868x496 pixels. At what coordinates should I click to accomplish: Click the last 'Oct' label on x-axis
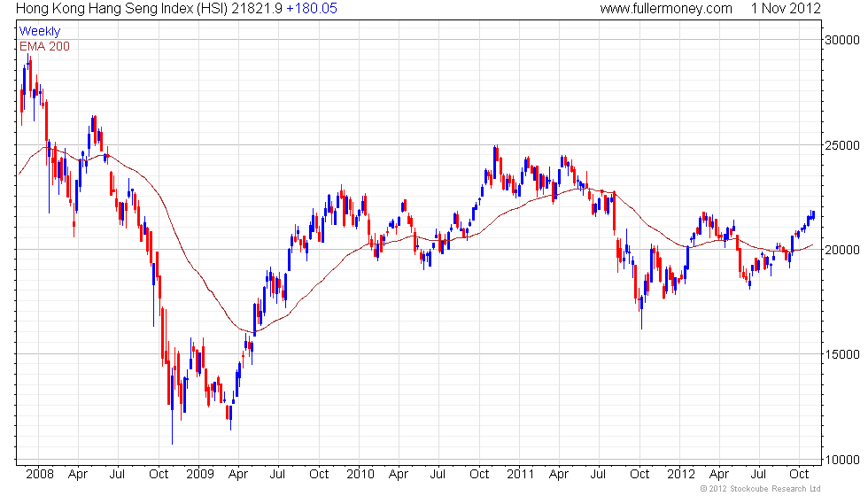[x=799, y=474]
